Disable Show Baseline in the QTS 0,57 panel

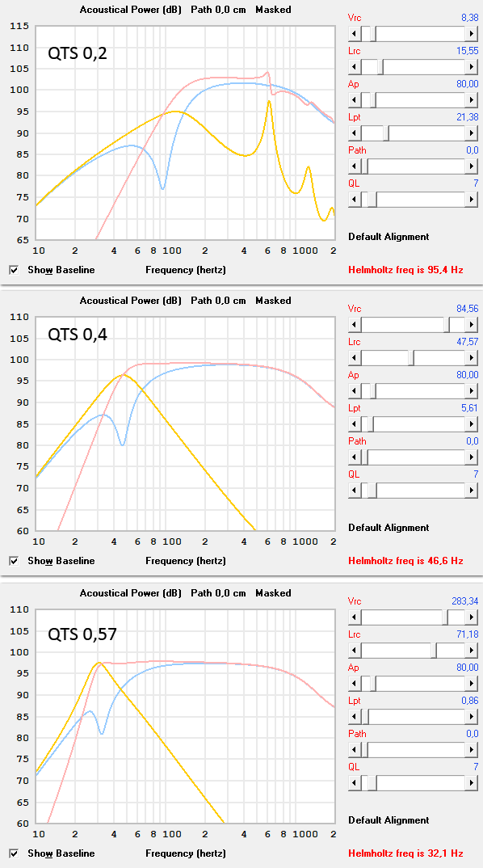pos(14,853)
